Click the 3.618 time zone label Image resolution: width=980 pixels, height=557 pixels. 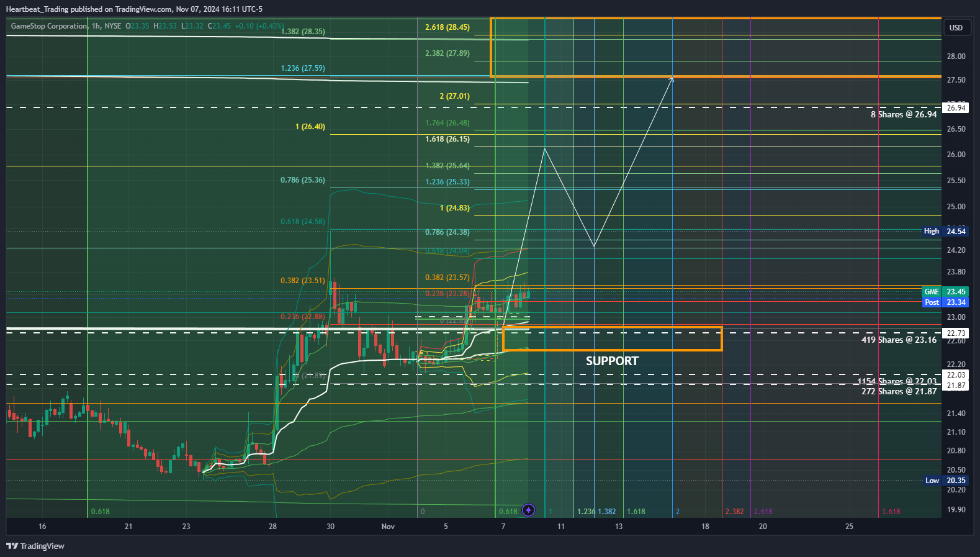tap(891, 512)
